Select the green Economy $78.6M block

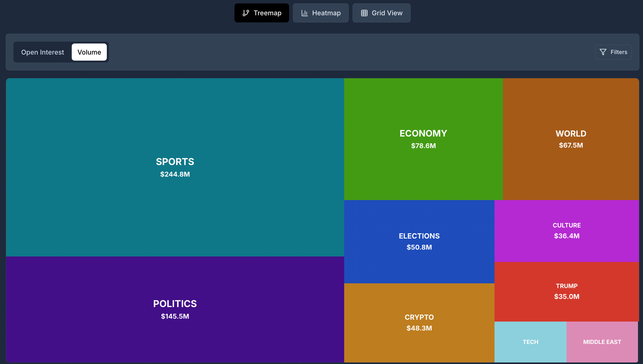pos(423,139)
